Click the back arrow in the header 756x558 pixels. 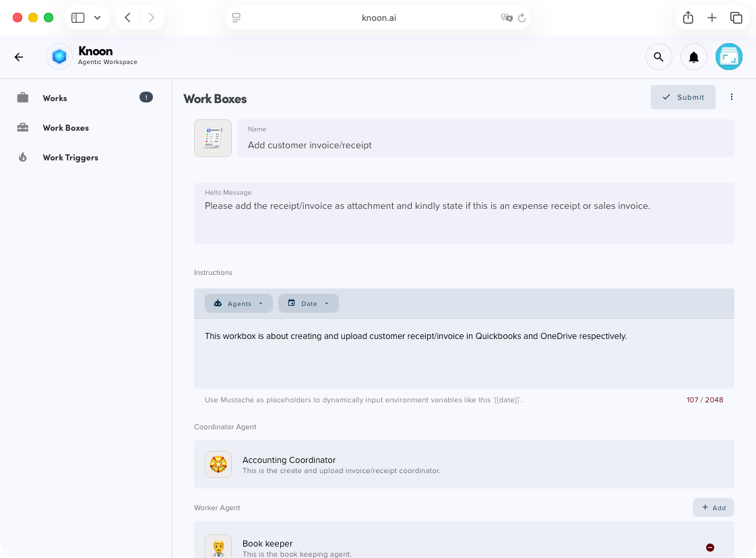(18, 57)
